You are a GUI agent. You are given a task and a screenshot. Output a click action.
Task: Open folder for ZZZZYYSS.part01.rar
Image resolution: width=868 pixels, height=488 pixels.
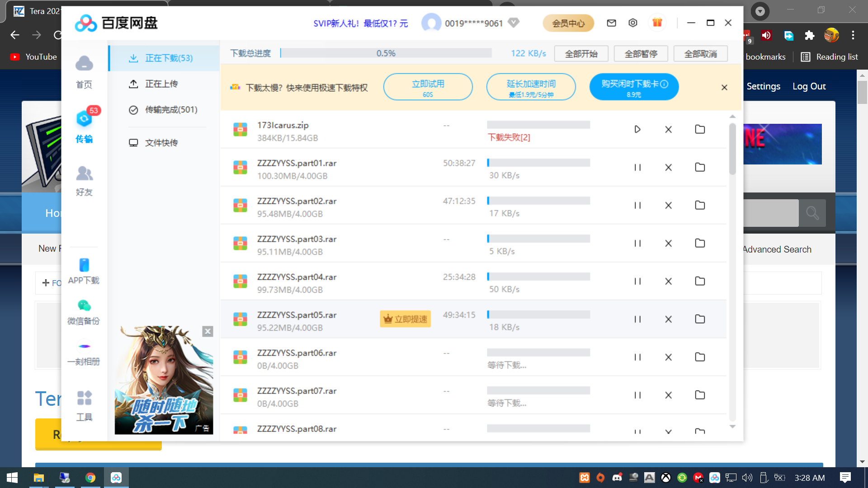pos(700,167)
